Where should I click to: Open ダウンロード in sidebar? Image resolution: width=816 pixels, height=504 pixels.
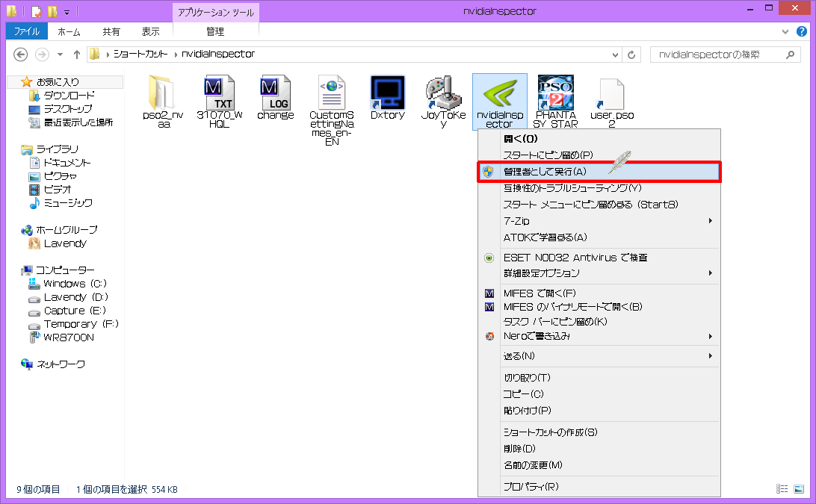pos(69,95)
